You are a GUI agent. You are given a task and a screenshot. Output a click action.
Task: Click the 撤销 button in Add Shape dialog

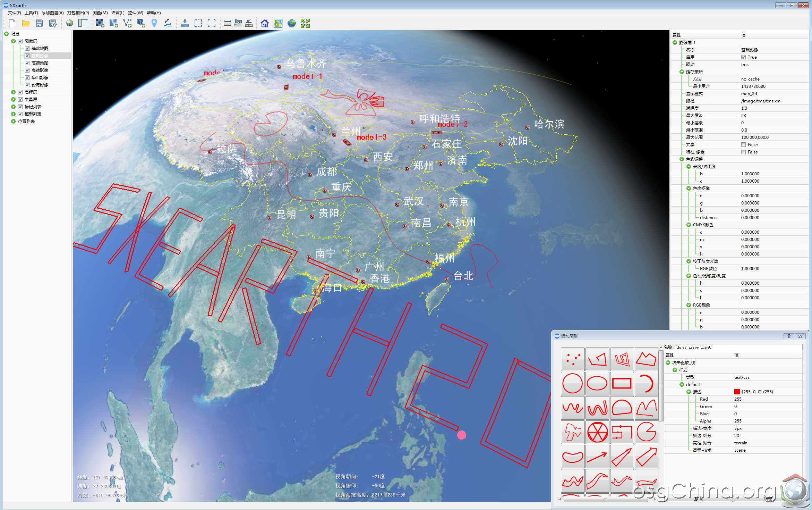[699, 499]
